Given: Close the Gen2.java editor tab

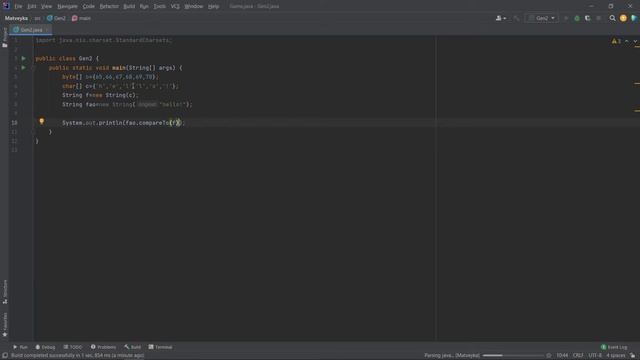Looking at the screenshot, I should click(x=47, y=30).
